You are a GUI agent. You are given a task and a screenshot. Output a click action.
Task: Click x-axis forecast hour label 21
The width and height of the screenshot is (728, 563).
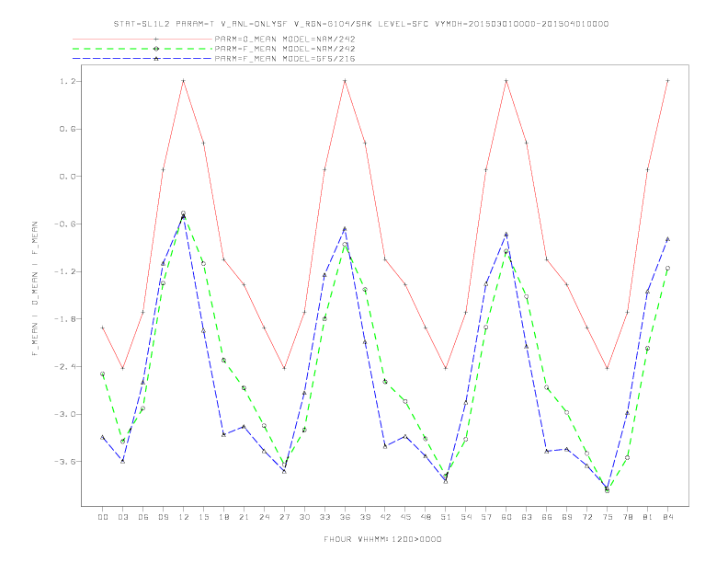(244, 517)
